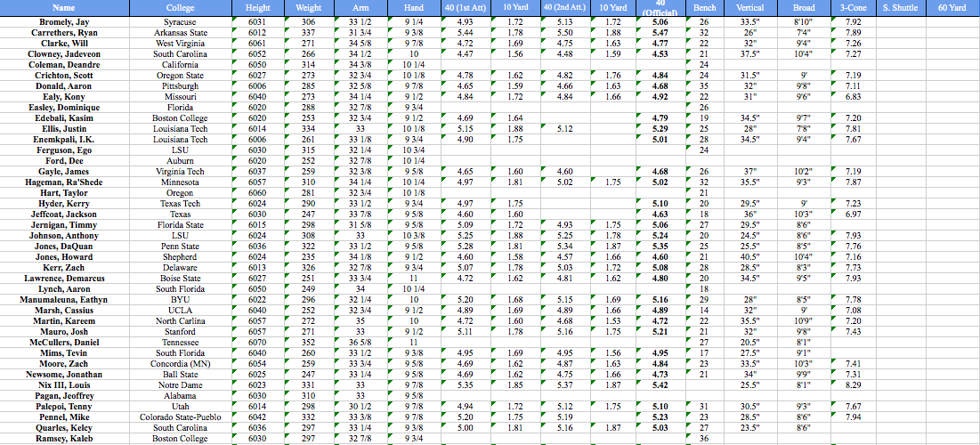Select the Weight column header

point(309,8)
